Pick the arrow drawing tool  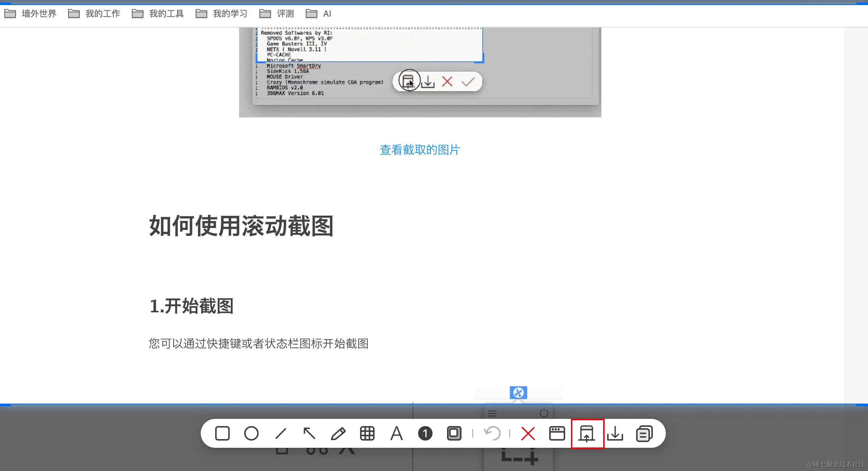click(309, 433)
